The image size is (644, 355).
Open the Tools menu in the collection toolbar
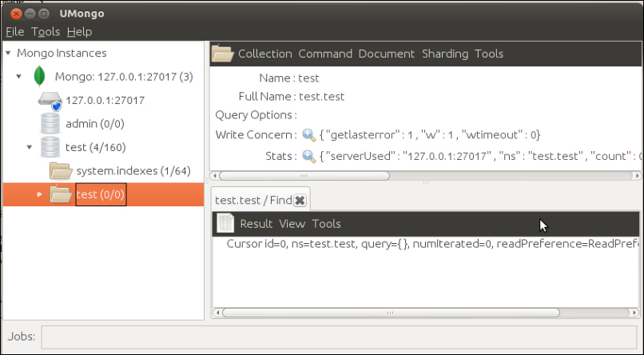click(489, 54)
